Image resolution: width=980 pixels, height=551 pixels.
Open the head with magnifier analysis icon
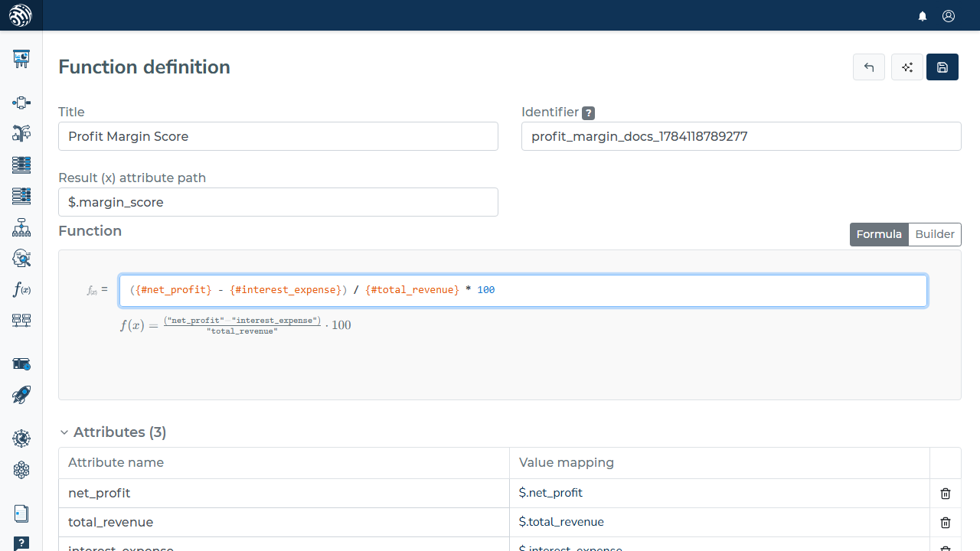pyautogui.click(x=21, y=258)
